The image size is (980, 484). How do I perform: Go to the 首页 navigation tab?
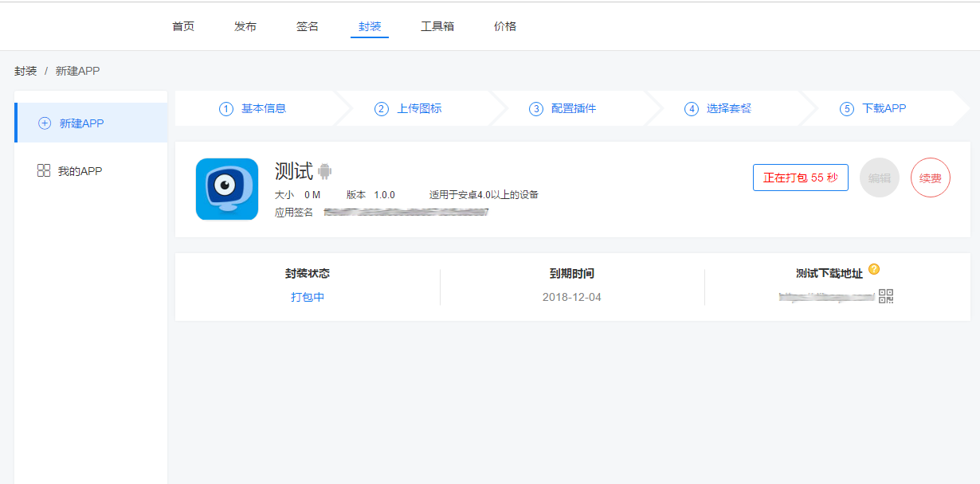tap(183, 26)
